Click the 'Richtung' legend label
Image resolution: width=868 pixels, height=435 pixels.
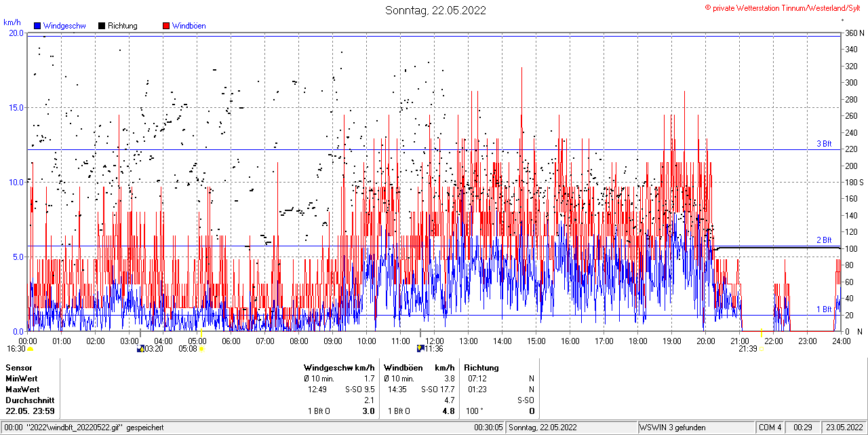[x=123, y=26]
